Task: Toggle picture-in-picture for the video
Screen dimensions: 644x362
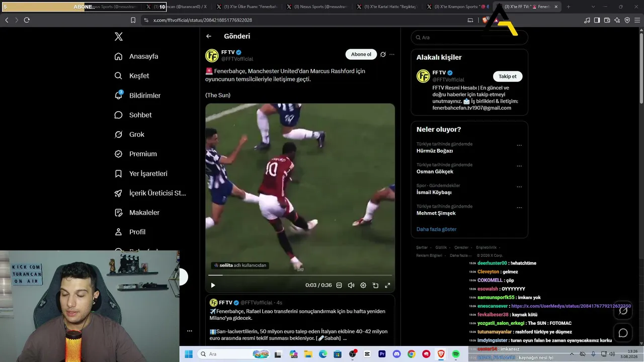Action: 375,285
